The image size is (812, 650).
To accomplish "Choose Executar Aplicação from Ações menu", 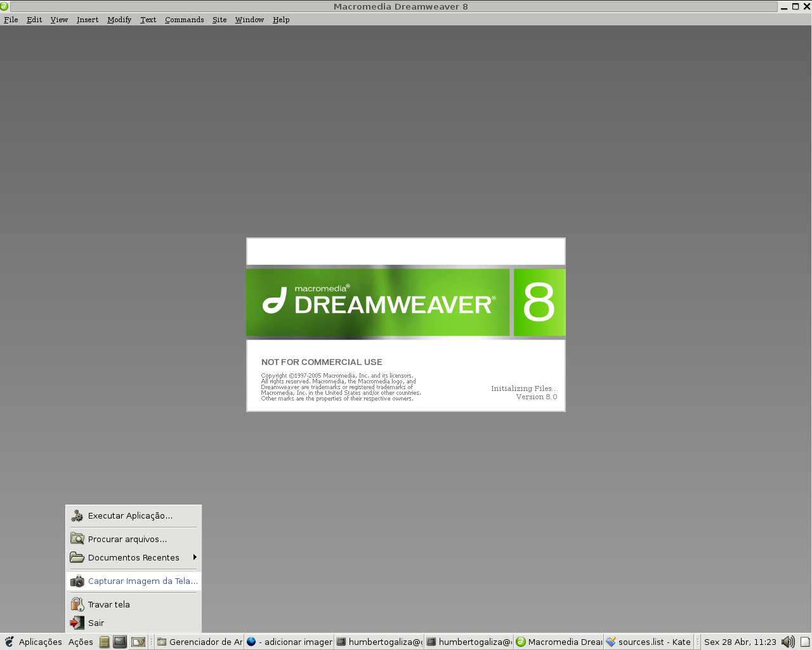I will (x=134, y=515).
